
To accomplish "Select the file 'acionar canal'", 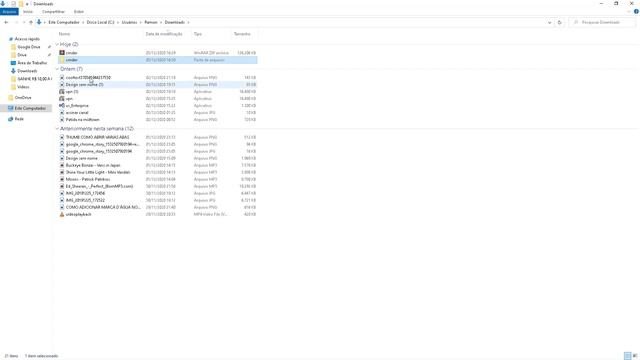I will pos(77,113).
